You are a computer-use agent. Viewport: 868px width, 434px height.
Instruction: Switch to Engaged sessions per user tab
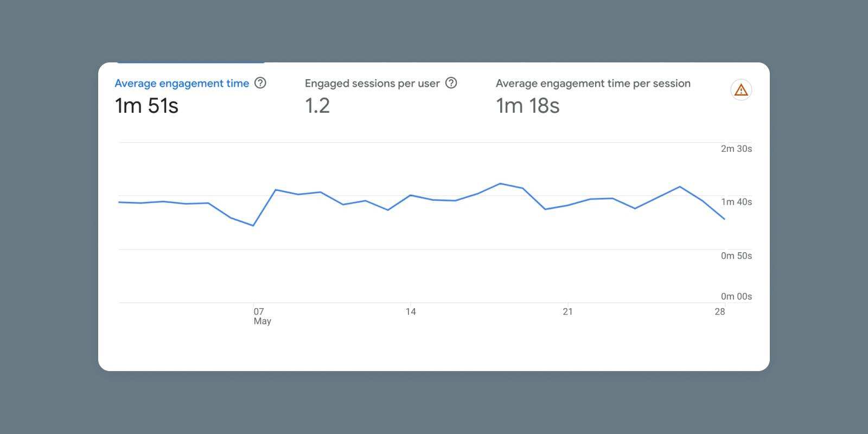[372, 84]
